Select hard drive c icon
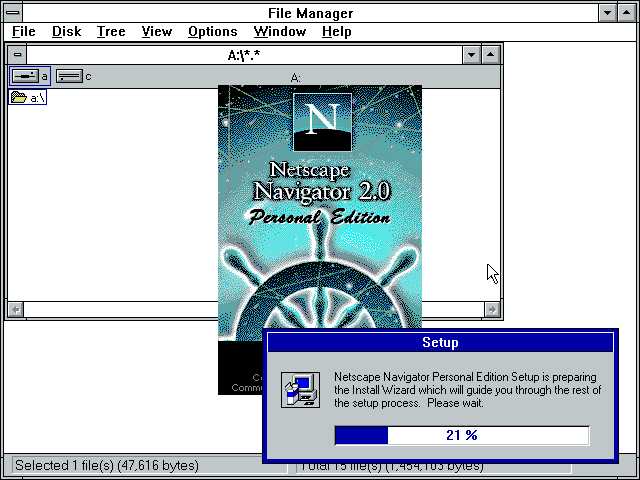The height and width of the screenshot is (480, 640). 74,76
